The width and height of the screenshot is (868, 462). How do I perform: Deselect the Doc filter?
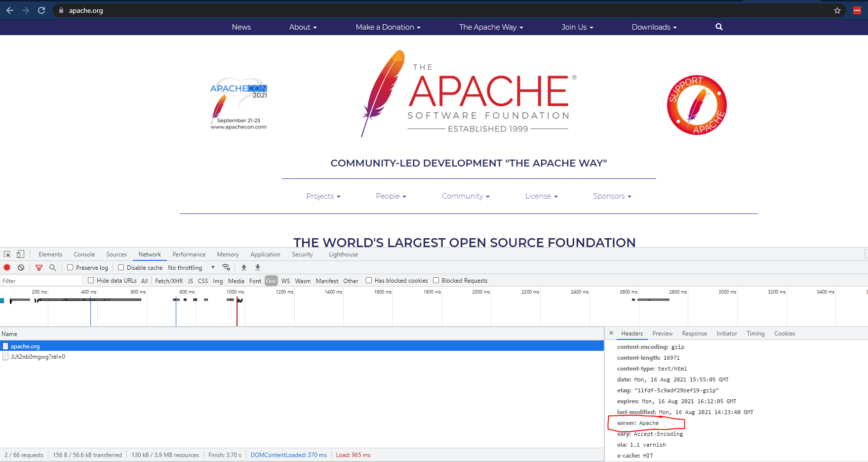pyautogui.click(x=272, y=281)
